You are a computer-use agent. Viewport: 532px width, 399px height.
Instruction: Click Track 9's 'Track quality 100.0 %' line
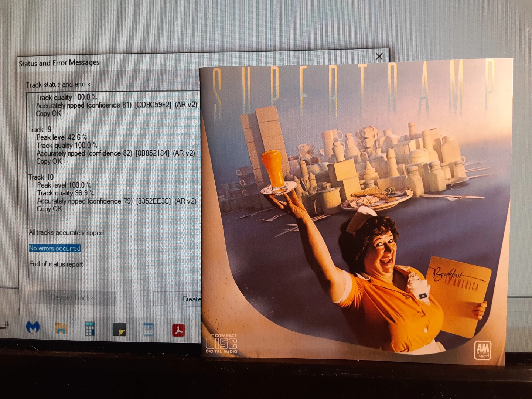67,145
